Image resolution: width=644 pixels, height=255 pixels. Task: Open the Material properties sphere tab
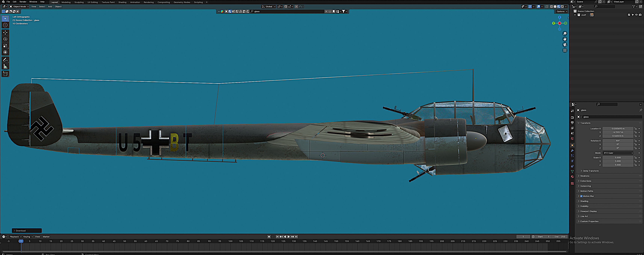point(572,177)
